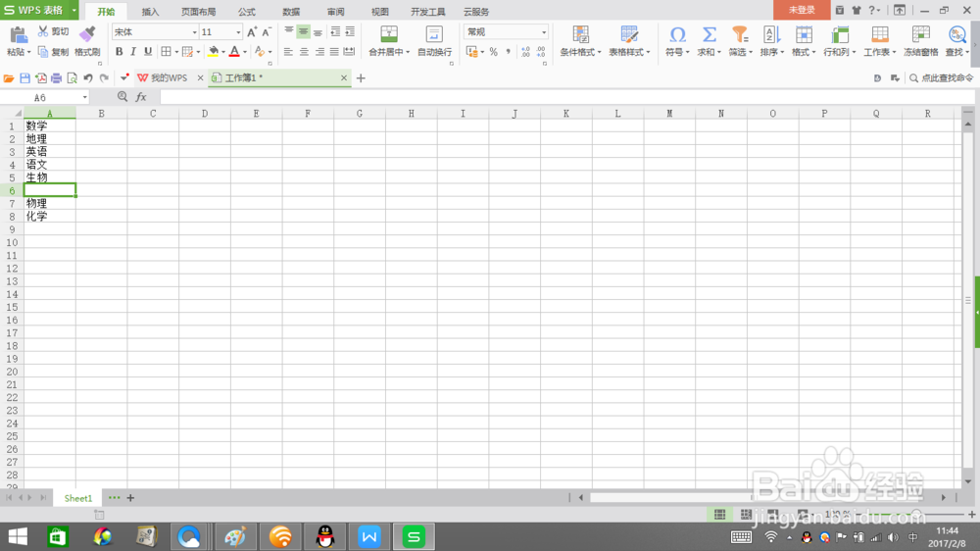Toggle Bold formatting

coord(119,52)
